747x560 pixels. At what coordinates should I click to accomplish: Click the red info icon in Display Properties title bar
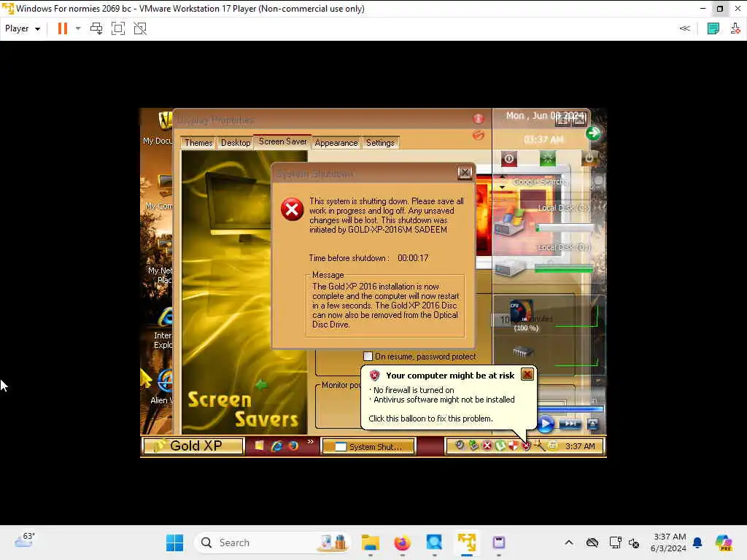coord(479,119)
